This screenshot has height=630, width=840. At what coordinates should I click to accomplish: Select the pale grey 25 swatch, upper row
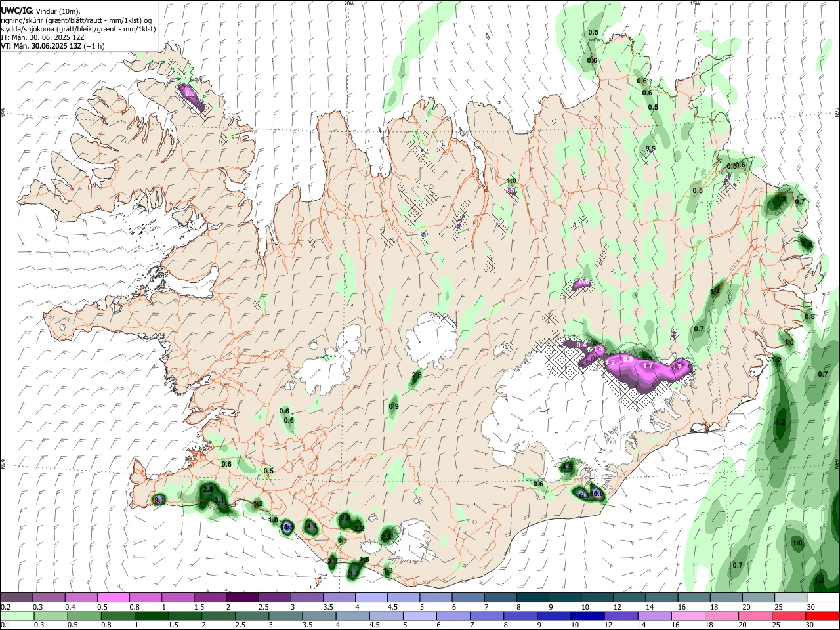791,598
